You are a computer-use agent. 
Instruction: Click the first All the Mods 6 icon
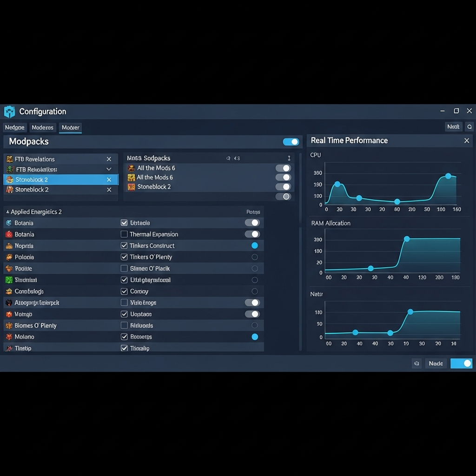(x=131, y=168)
